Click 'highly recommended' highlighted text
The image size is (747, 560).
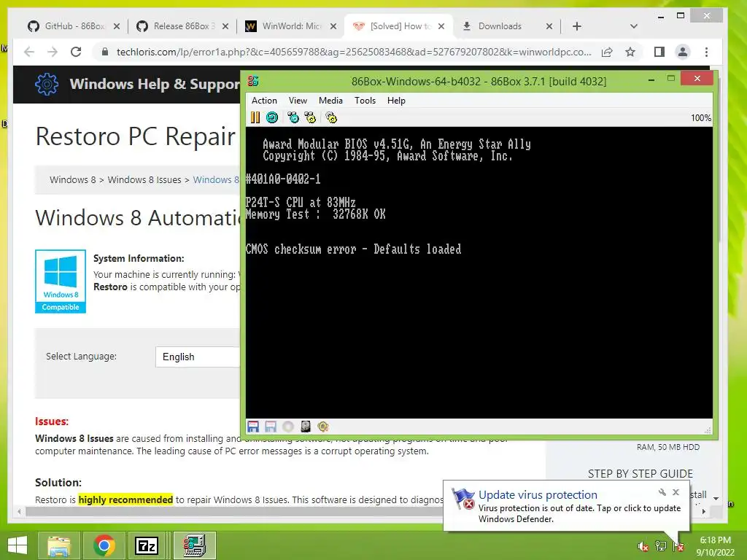coord(125,499)
